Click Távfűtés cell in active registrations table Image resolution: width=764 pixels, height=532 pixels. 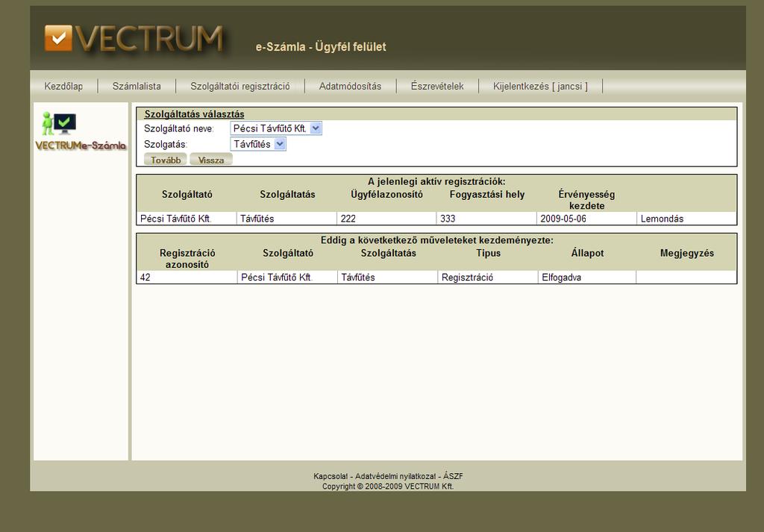(x=286, y=219)
